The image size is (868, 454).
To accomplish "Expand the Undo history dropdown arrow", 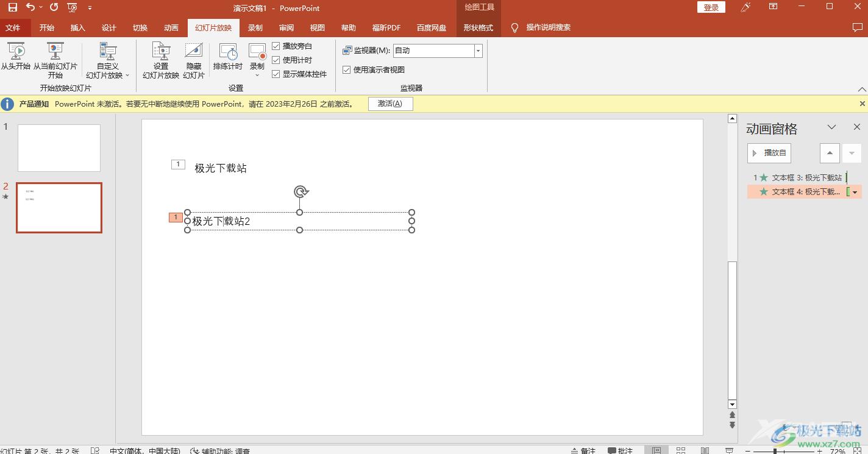I will (41, 7).
